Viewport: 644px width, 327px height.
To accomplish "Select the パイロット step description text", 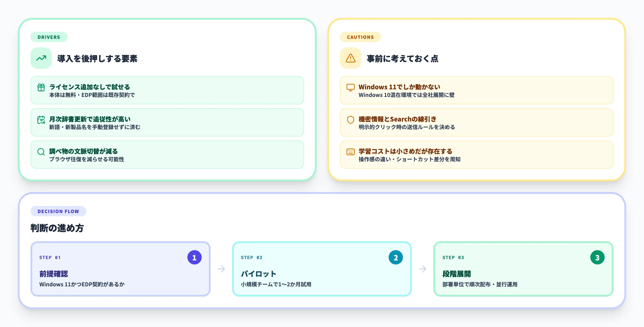I will coord(277,284).
